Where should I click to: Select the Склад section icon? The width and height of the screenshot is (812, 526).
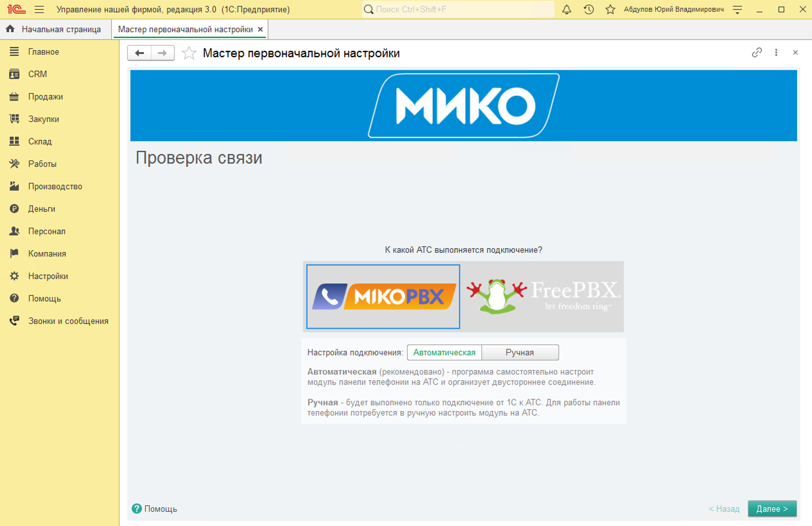click(x=14, y=141)
